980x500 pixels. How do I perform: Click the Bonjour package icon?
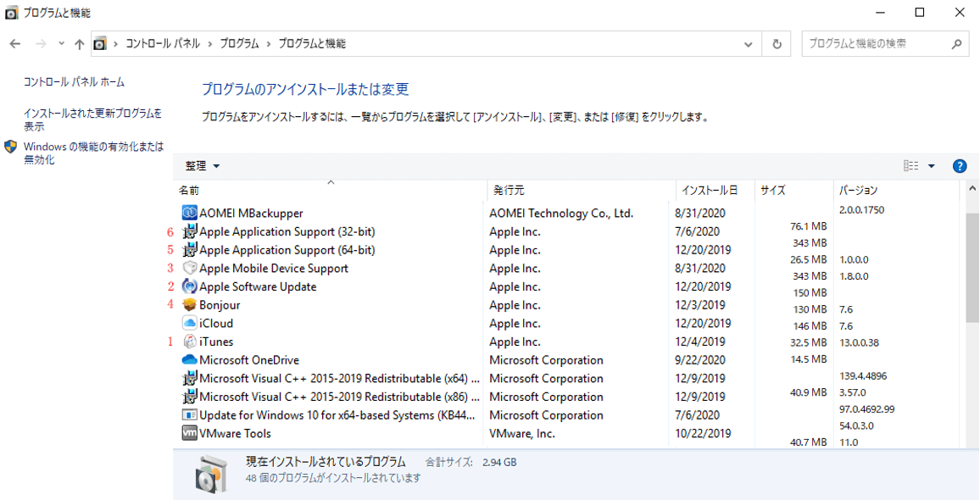[x=190, y=305]
